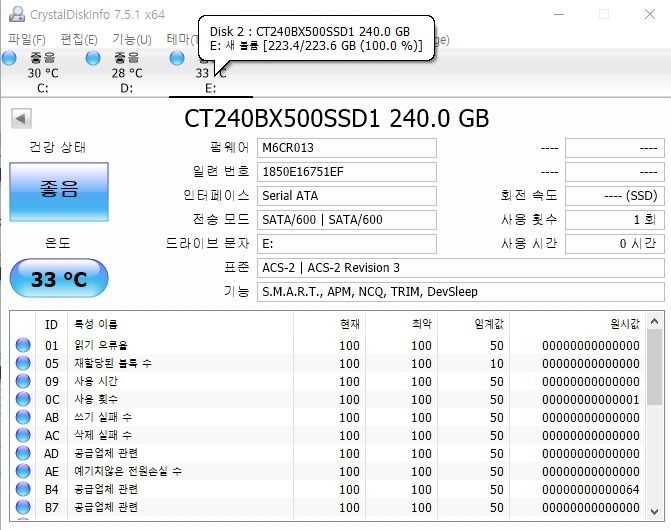Open the 파일(F) menu
Viewport: 671px width, 530px height.
point(27,40)
